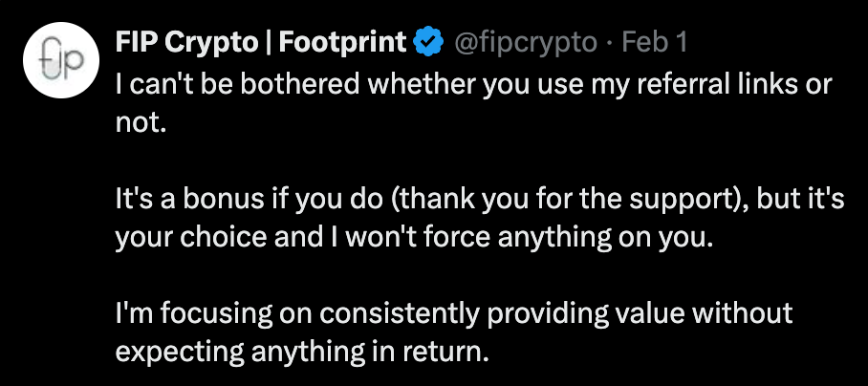868x386 pixels.
Task: Open the Feb 1 timestamp permalink
Action: [655, 43]
